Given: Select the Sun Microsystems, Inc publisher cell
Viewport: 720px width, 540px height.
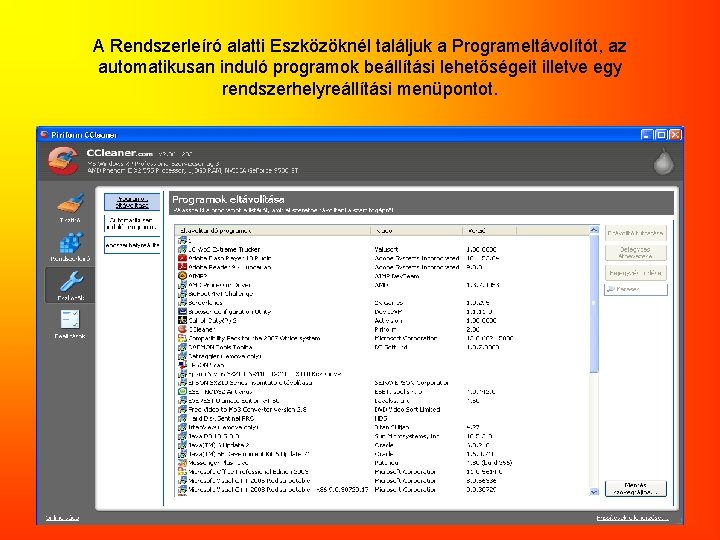Looking at the screenshot, I should [406, 436].
